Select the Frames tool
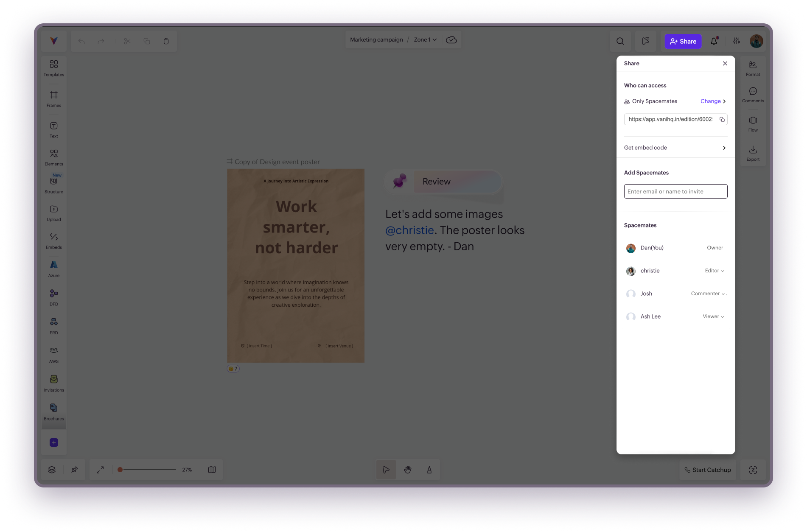Image resolution: width=807 pixels, height=532 pixels. pyautogui.click(x=54, y=99)
